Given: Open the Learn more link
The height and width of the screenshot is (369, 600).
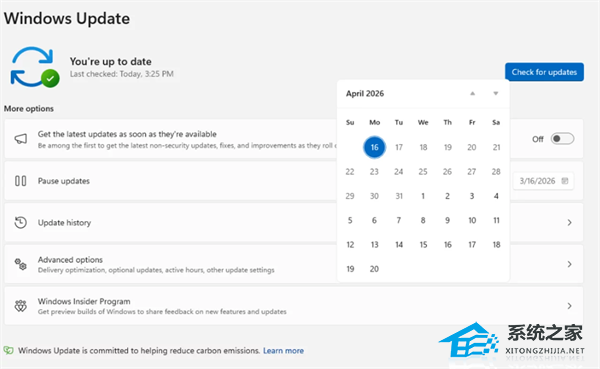Looking at the screenshot, I should click(283, 351).
